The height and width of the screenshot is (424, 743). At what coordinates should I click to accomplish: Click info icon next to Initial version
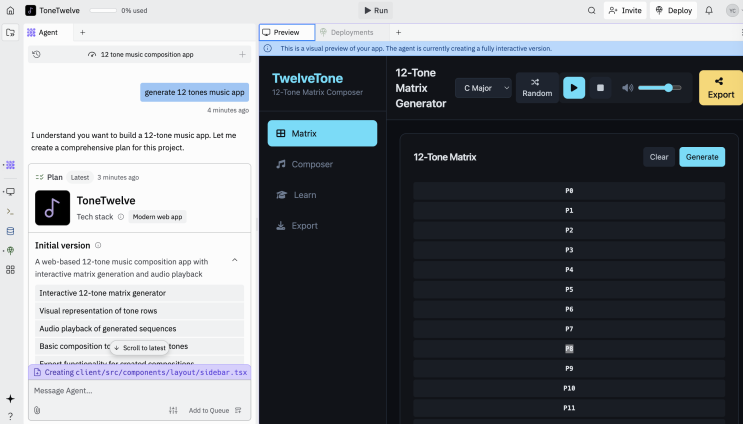[x=98, y=245]
